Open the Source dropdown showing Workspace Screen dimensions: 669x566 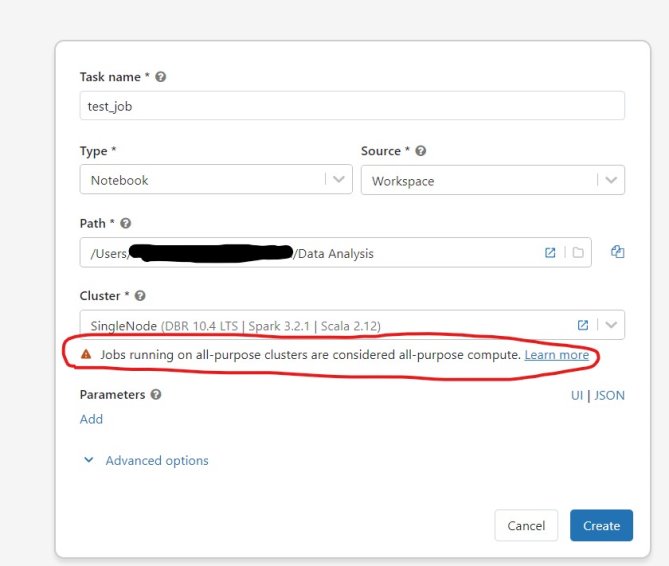coord(493,180)
